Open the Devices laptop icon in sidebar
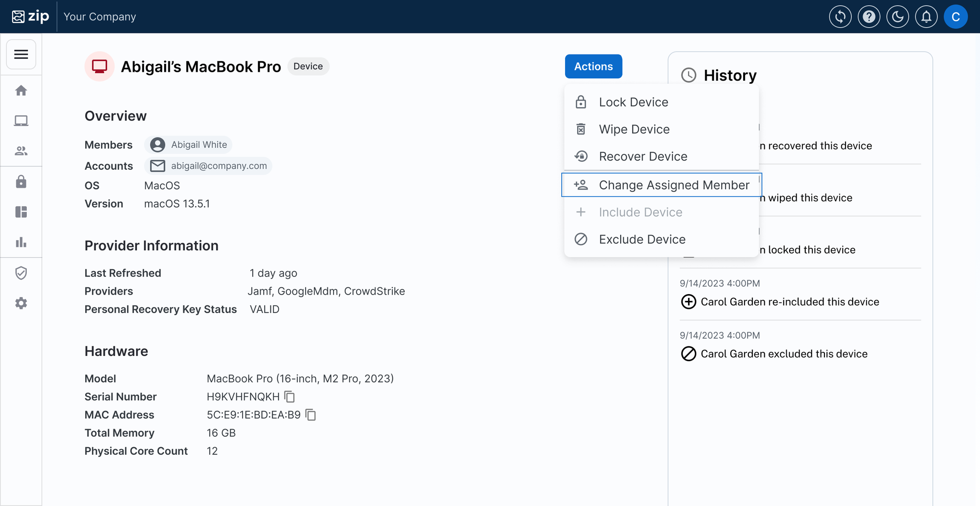 pos(21,121)
